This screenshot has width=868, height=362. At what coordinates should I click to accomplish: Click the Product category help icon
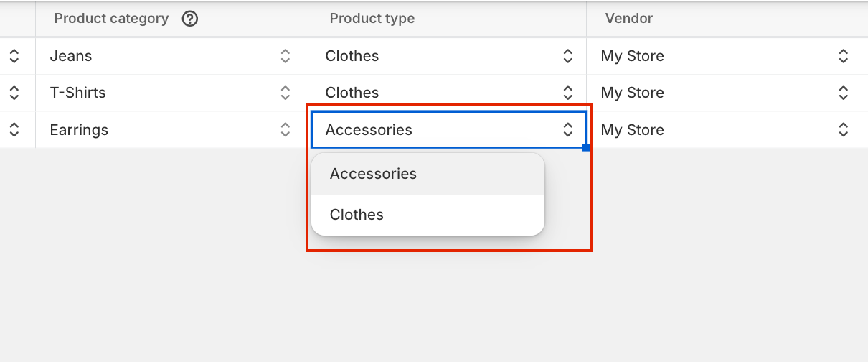click(190, 19)
